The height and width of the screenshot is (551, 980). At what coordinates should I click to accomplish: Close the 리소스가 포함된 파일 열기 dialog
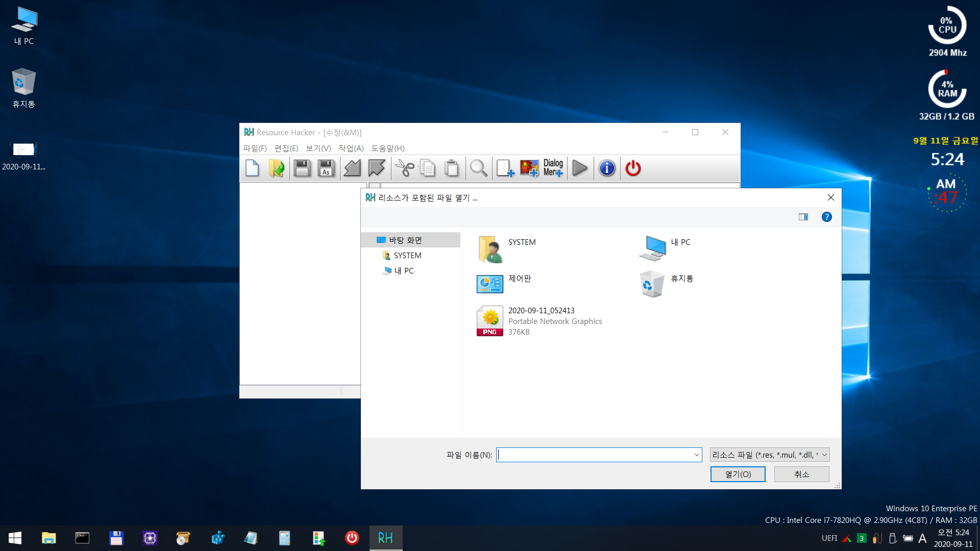830,197
